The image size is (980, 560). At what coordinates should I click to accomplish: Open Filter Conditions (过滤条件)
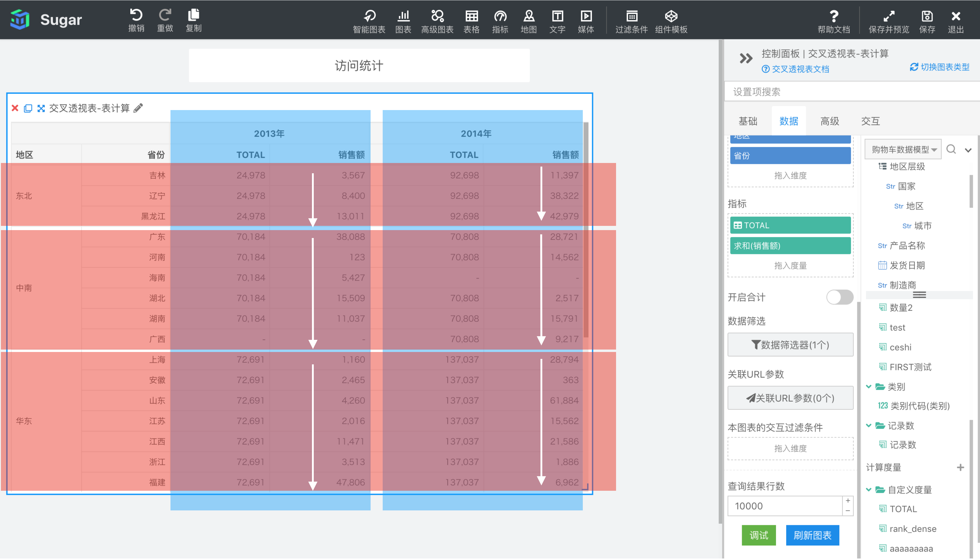click(x=631, y=21)
